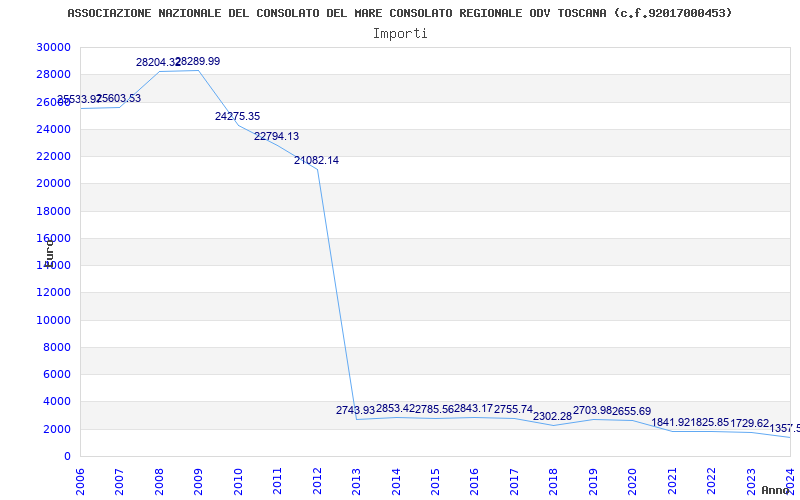Select the 10000 y-axis tick label
This screenshot has width=800, height=500.
point(53,321)
